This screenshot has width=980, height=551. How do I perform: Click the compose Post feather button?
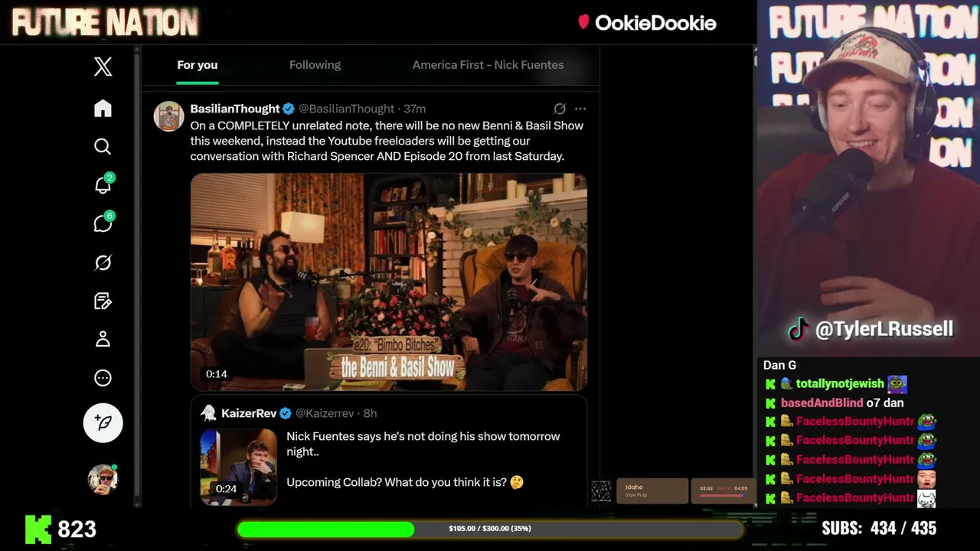tap(103, 422)
